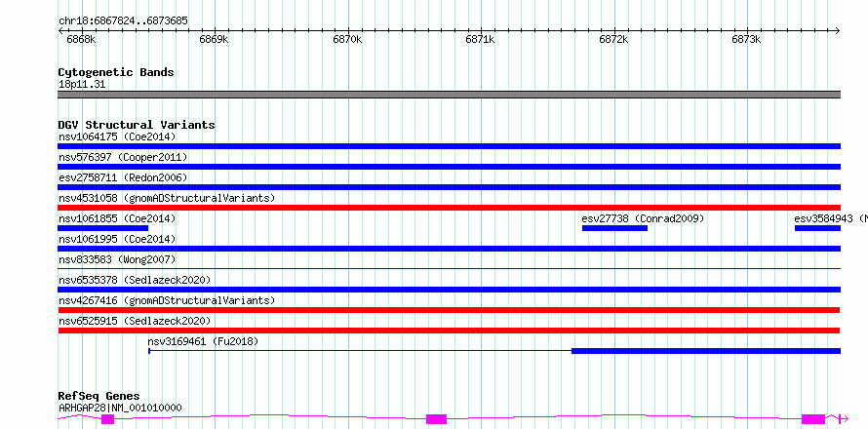This screenshot has width=868, height=429.
Task: Click the 6872k ruler tick label
Action: [x=613, y=39]
